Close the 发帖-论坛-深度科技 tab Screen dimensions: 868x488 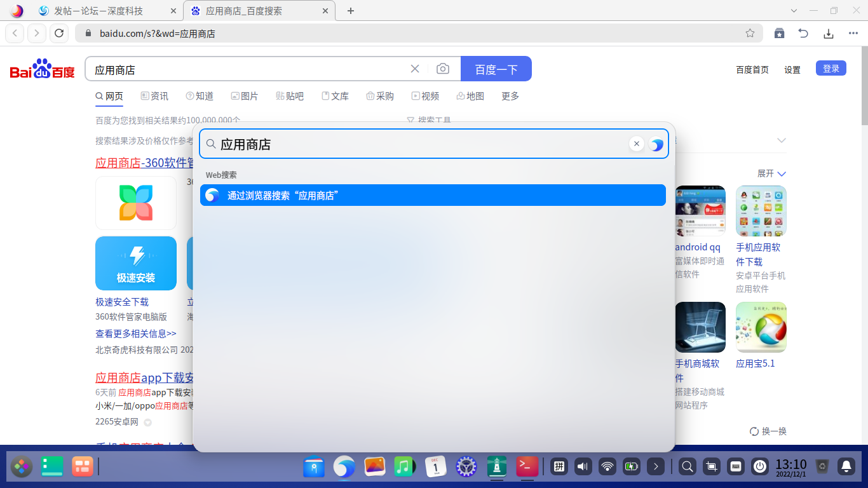click(x=174, y=11)
